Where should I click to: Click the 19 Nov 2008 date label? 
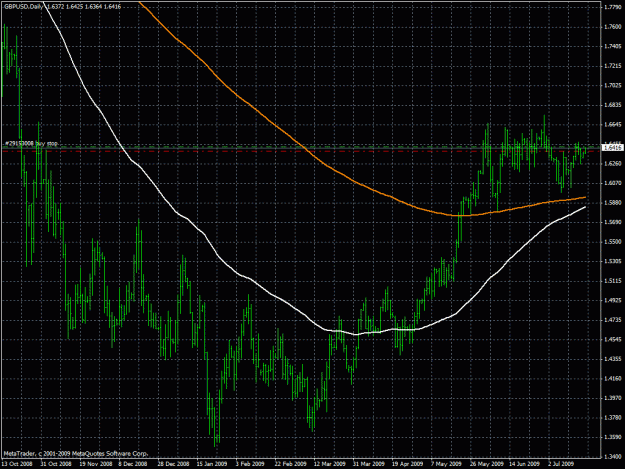click(x=96, y=464)
